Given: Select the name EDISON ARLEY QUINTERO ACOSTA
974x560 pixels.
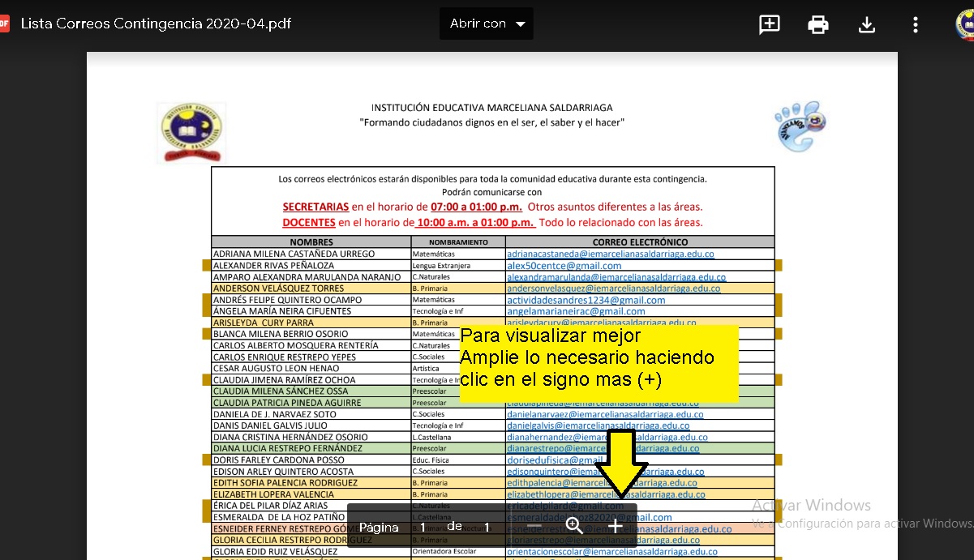Looking at the screenshot, I should pyautogui.click(x=283, y=472).
